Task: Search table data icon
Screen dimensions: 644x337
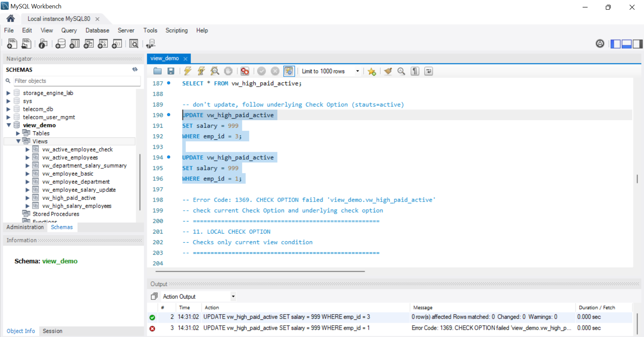Action: pos(134,44)
